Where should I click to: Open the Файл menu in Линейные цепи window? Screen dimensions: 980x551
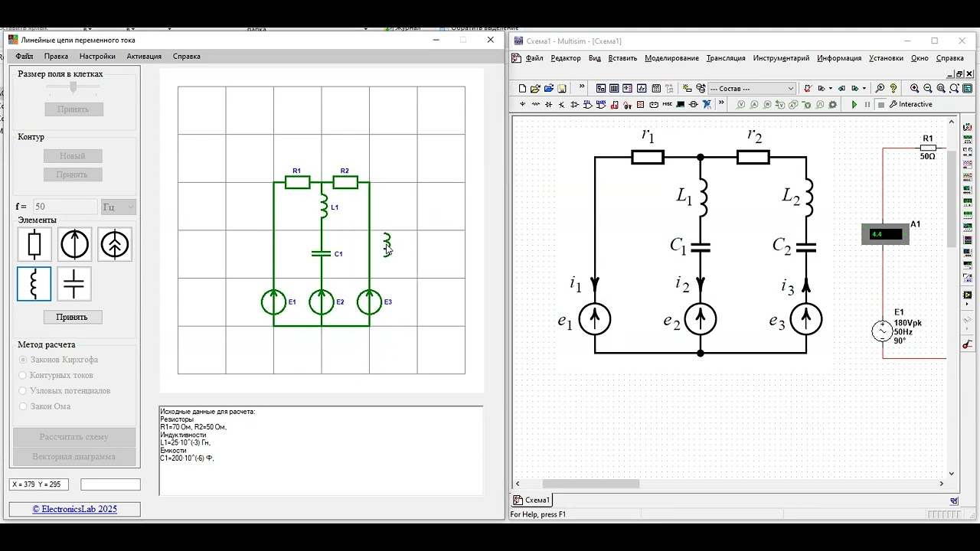click(24, 56)
